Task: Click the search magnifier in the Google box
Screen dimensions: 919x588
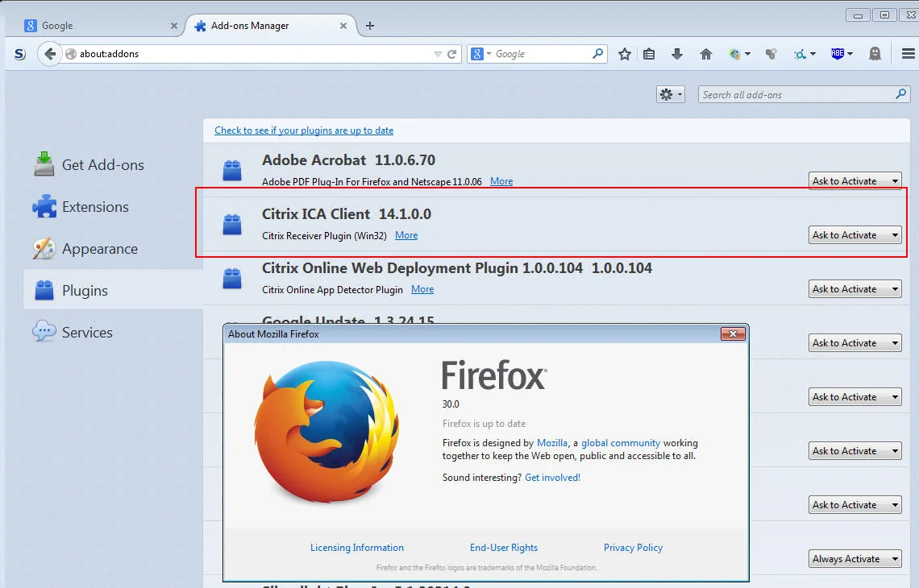Action: click(x=597, y=54)
